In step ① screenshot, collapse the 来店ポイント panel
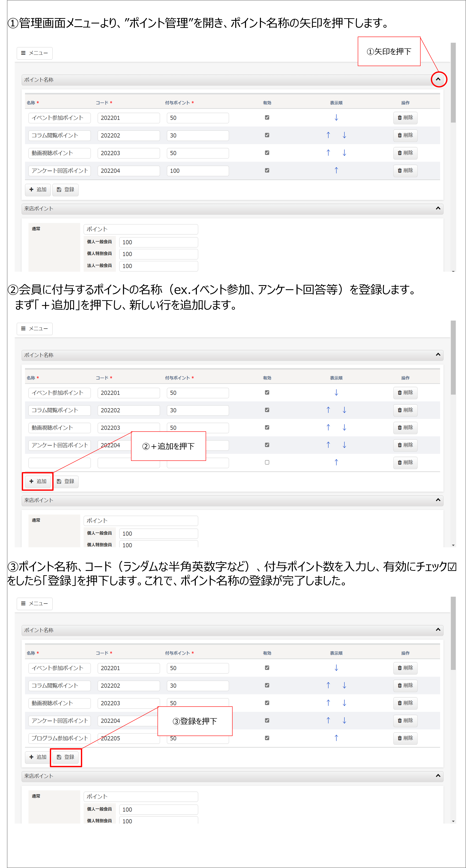The image size is (466, 868). pos(438,208)
